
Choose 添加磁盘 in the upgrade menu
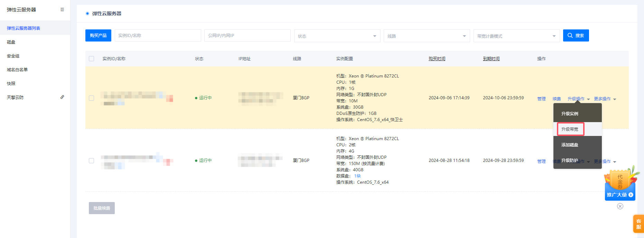point(570,145)
